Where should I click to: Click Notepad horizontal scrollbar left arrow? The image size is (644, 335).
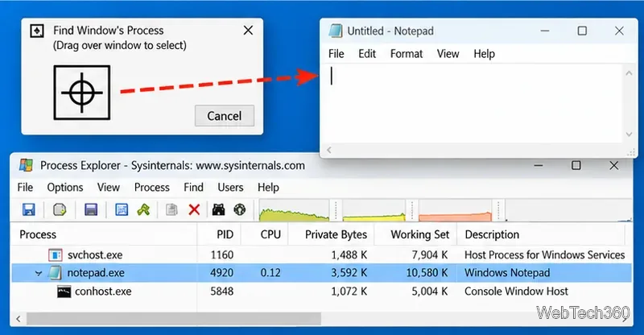[329, 150]
